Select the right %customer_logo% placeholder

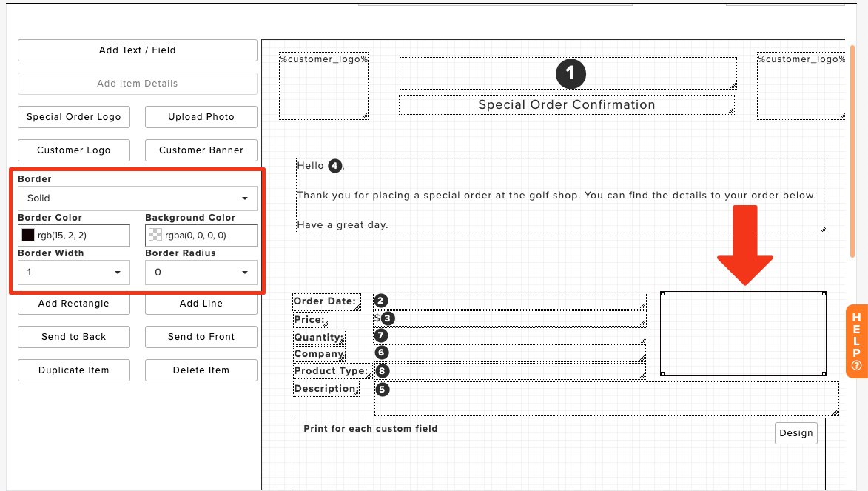click(x=801, y=87)
